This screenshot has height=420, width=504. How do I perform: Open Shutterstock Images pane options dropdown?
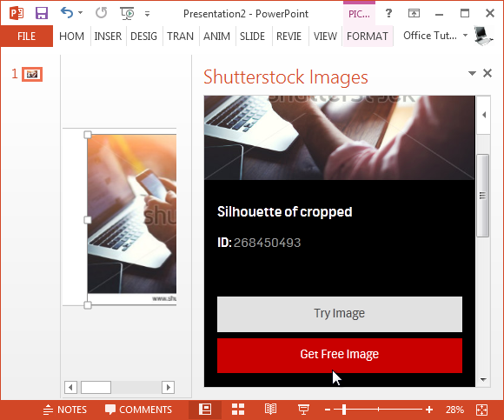(x=472, y=73)
